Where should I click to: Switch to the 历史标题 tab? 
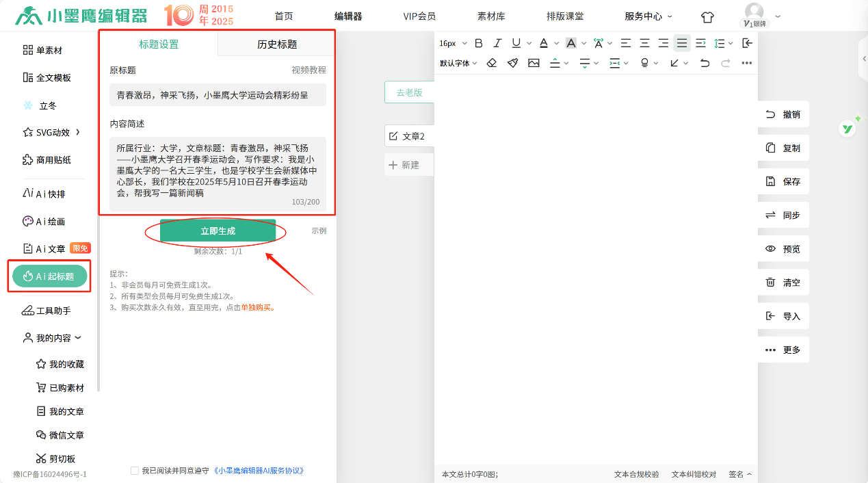pos(277,44)
